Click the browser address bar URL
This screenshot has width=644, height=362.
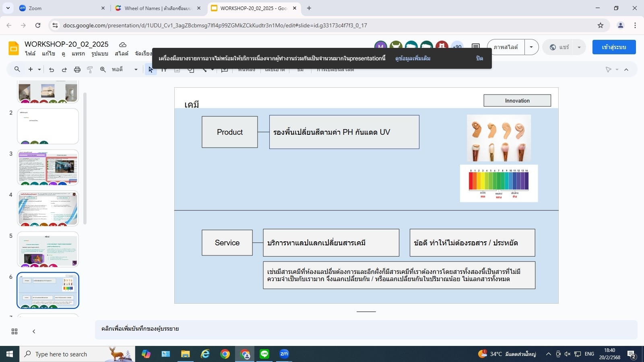(215, 25)
